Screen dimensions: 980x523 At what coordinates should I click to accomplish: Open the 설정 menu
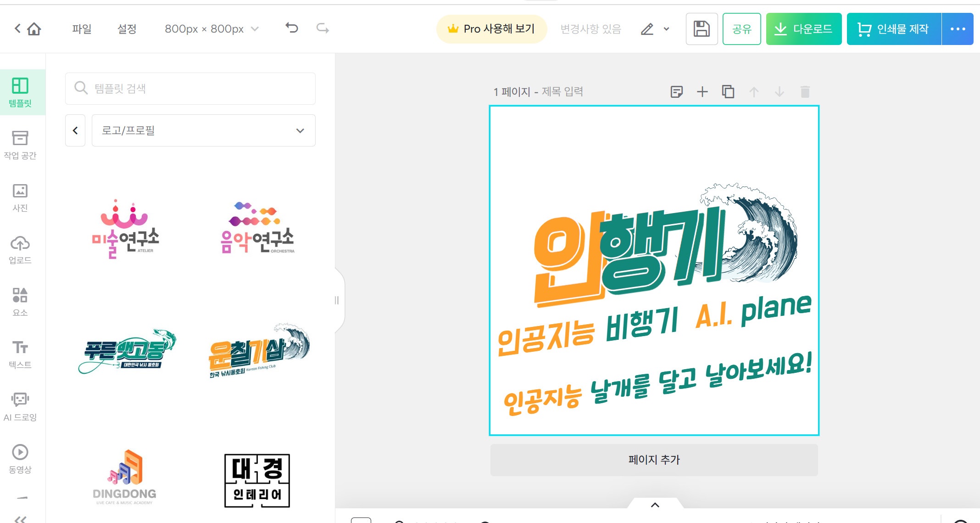click(127, 29)
